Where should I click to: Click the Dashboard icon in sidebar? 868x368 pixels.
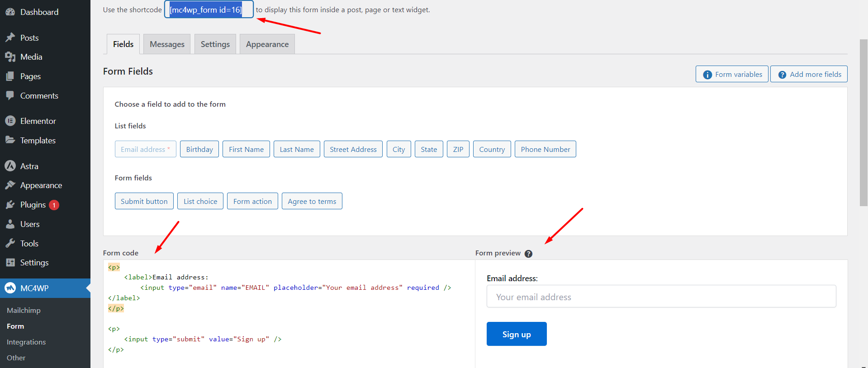tap(10, 12)
